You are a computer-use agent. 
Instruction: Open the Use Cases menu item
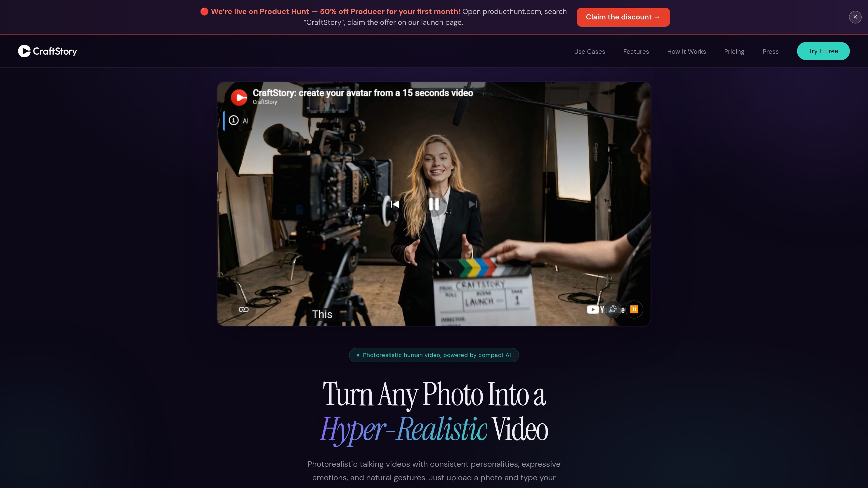[589, 52]
